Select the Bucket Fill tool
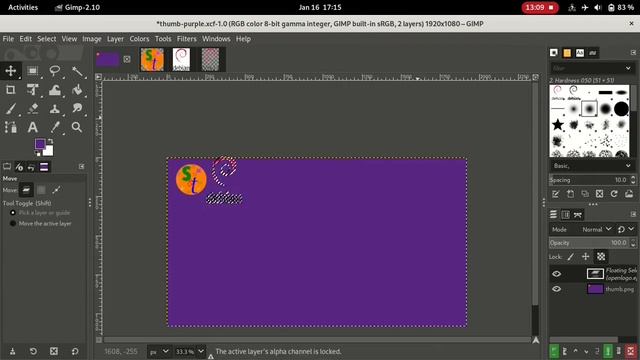The width and height of the screenshot is (640, 360). (77, 89)
